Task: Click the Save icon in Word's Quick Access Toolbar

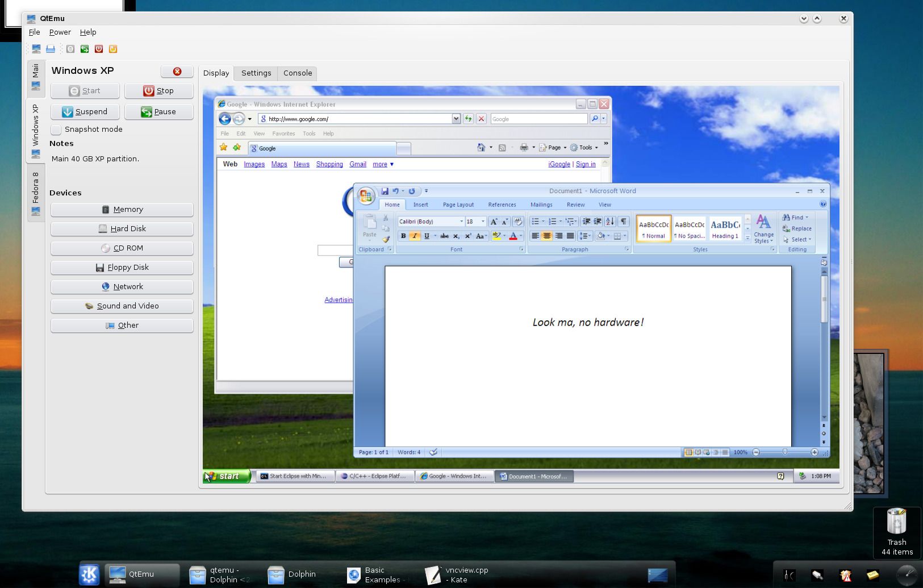Action: click(x=386, y=191)
